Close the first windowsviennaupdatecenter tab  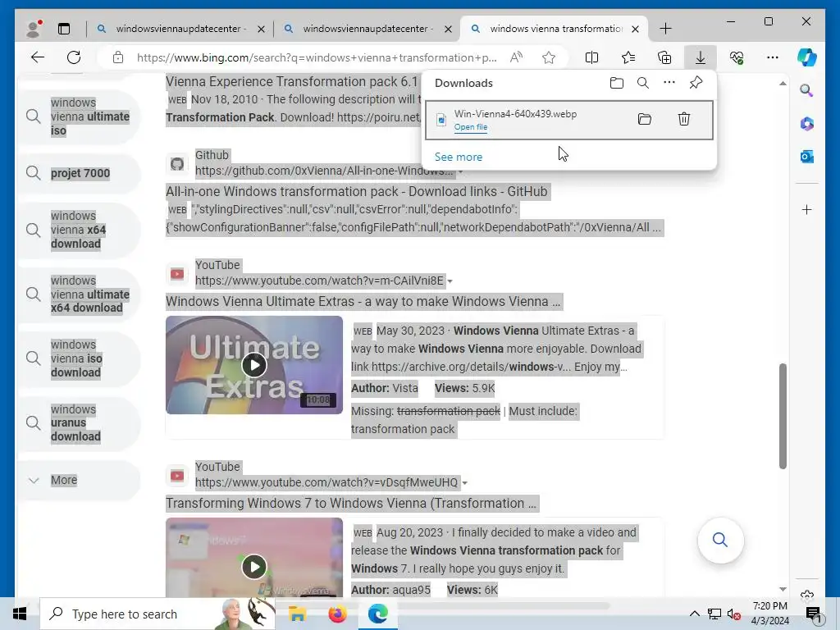(x=261, y=29)
